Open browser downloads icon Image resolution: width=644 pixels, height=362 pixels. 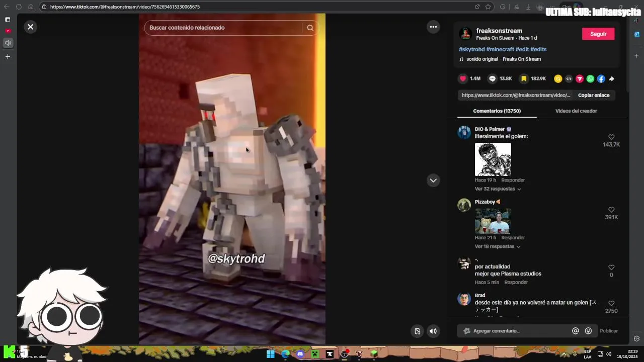tap(528, 7)
